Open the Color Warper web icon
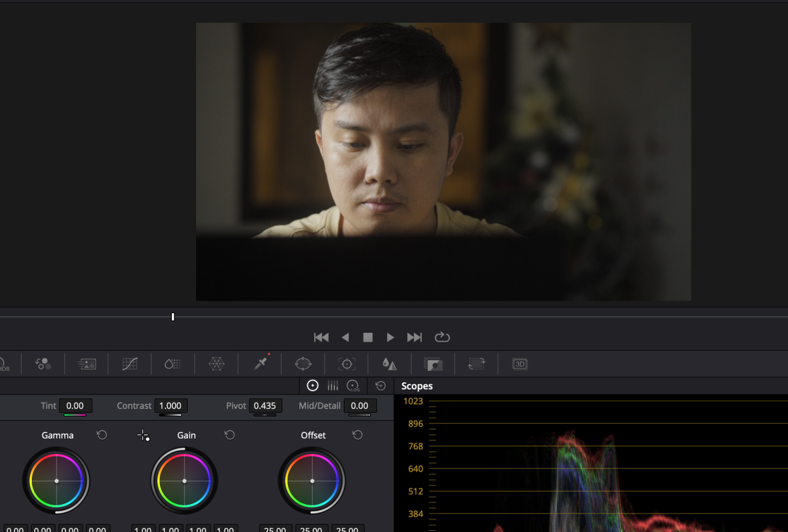788x532 pixels. point(217,364)
